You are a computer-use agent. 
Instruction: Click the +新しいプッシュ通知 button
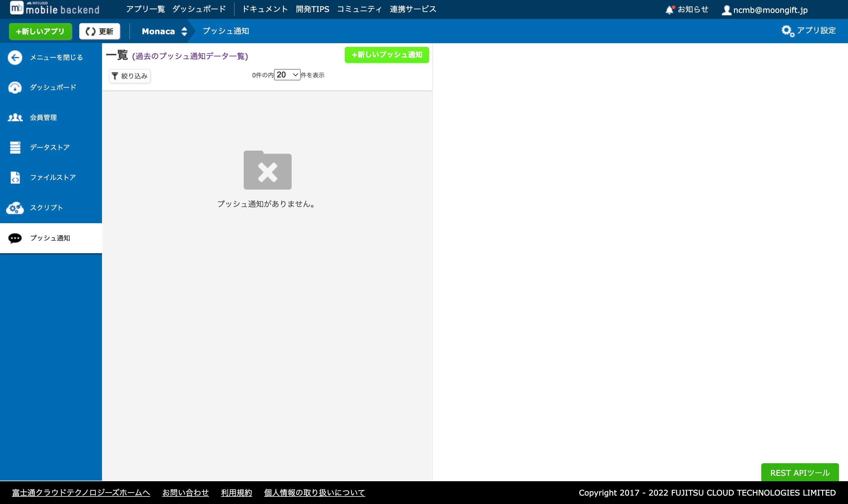click(387, 55)
